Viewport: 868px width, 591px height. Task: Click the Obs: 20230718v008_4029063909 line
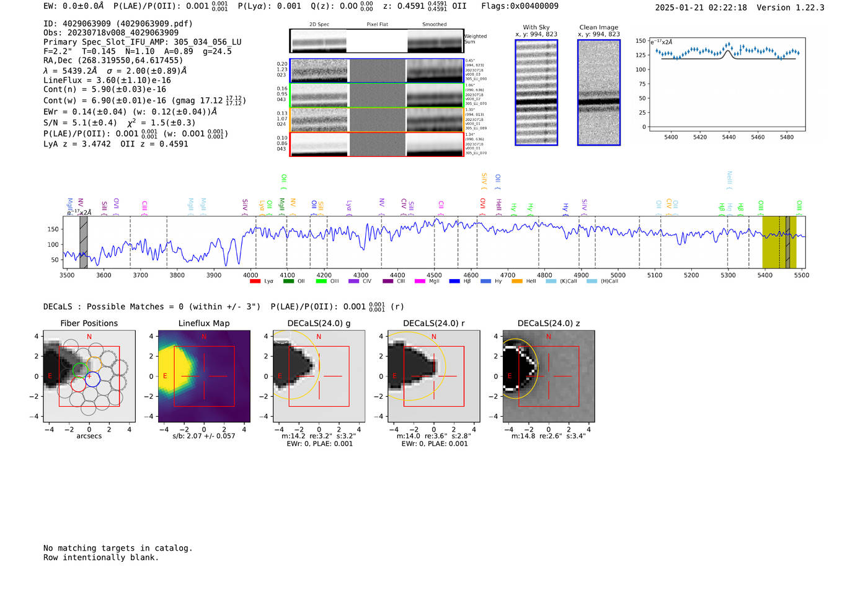click(x=111, y=33)
